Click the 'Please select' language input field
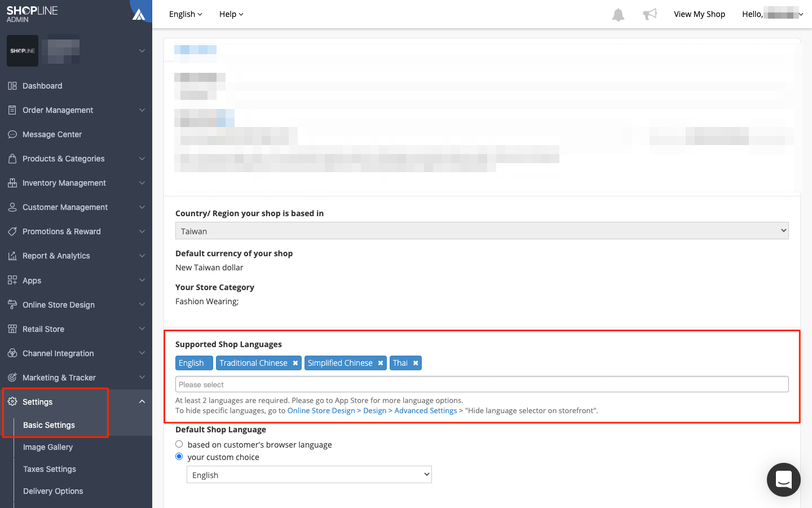 coord(482,384)
